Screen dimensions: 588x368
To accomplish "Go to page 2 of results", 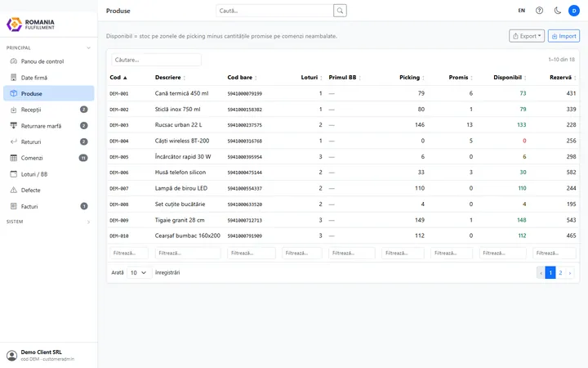I will pyautogui.click(x=560, y=273).
